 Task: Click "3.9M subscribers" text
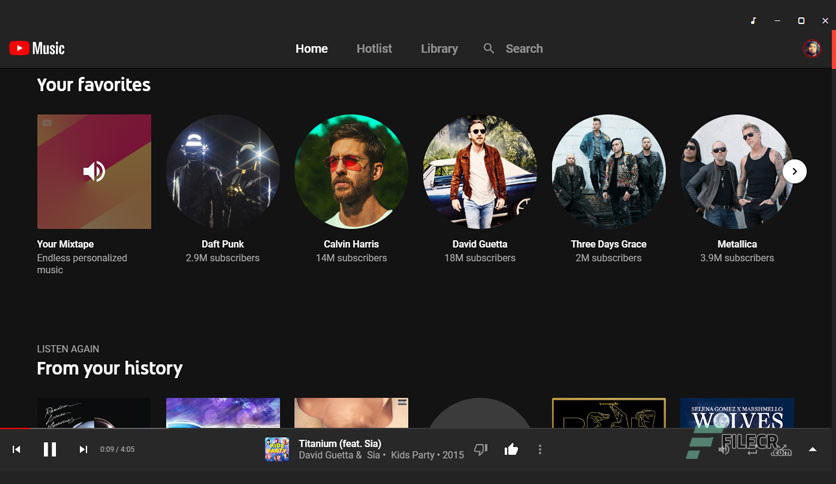pos(737,258)
